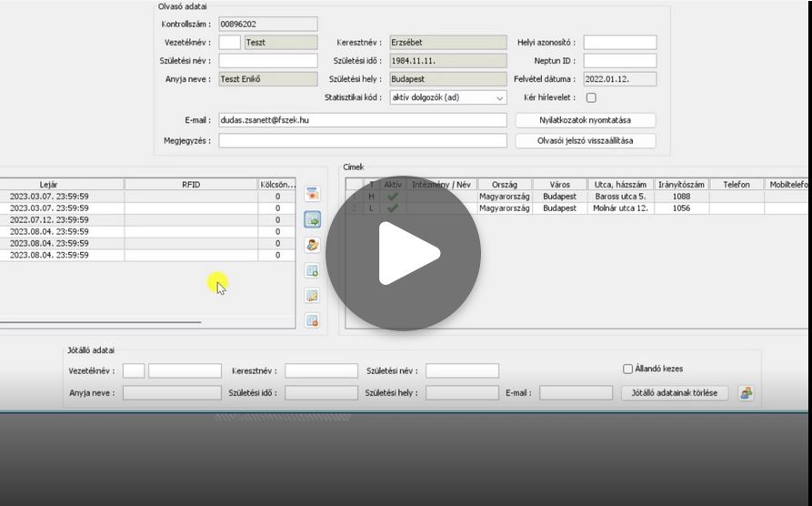812x506 pixels.
Task: Click the Irányítószám column header
Action: pos(681,184)
